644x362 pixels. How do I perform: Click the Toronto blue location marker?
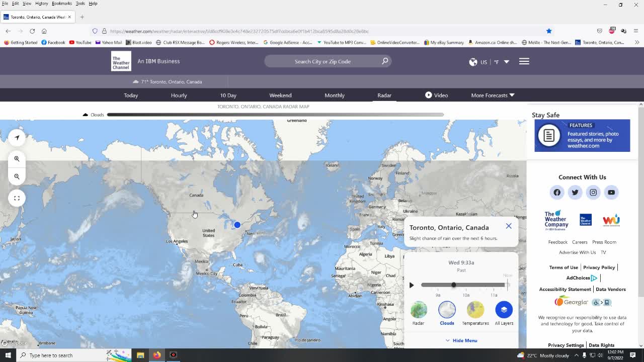(x=237, y=225)
